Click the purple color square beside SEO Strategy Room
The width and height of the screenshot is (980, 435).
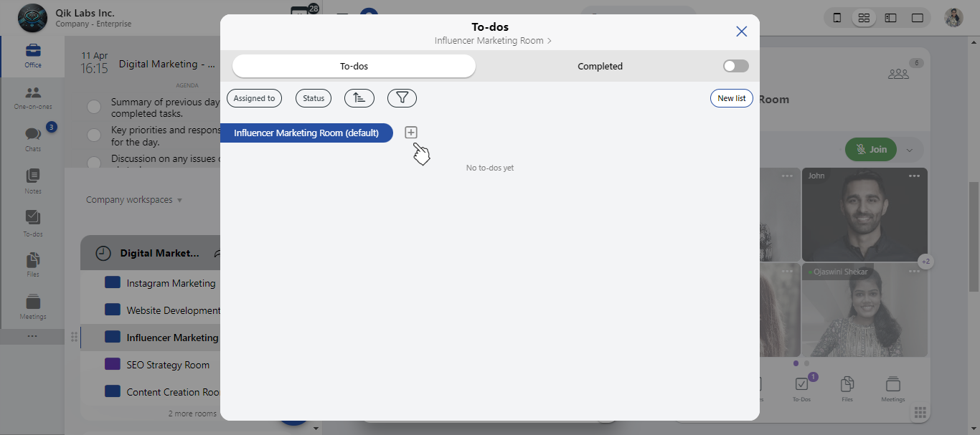tap(113, 364)
